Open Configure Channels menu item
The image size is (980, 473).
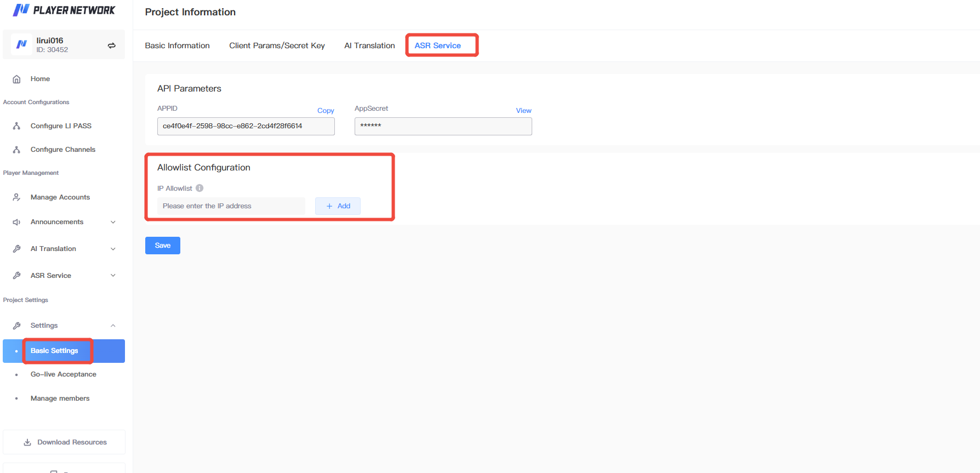64,150
